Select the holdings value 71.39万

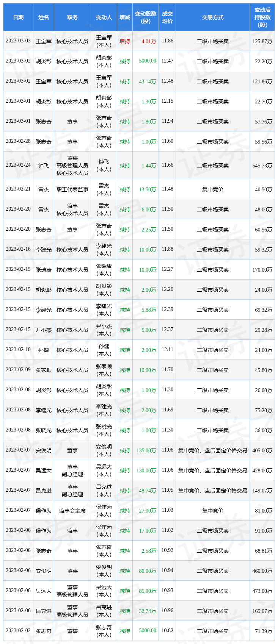(x=264, y=631)
